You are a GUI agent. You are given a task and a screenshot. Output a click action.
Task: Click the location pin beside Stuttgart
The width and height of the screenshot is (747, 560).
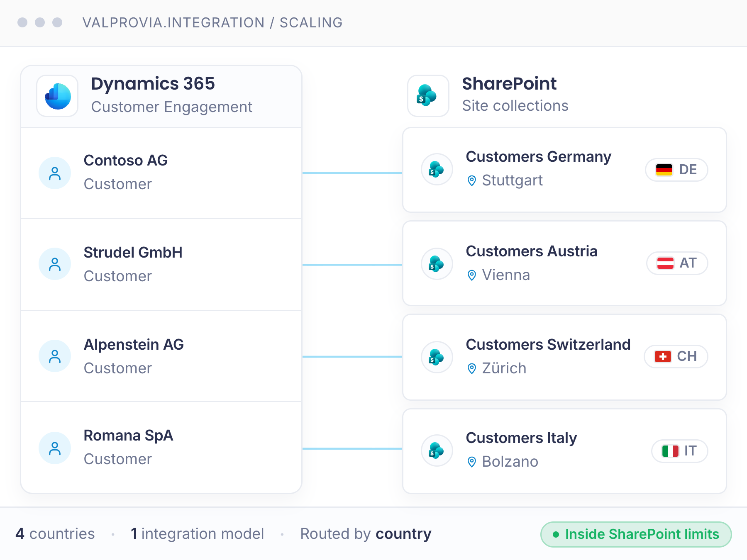tap(472, 181)
